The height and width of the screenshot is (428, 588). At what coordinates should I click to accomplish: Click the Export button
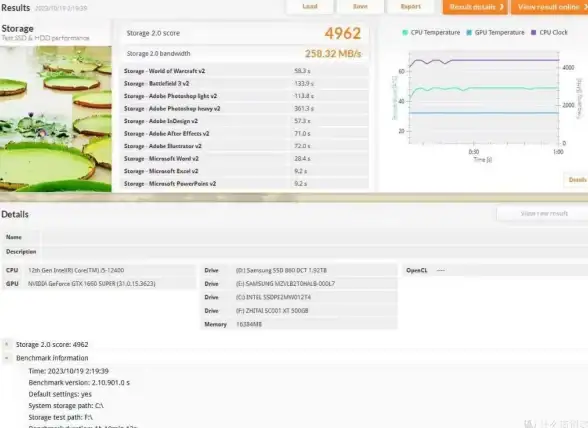click(x=411, y=7)
